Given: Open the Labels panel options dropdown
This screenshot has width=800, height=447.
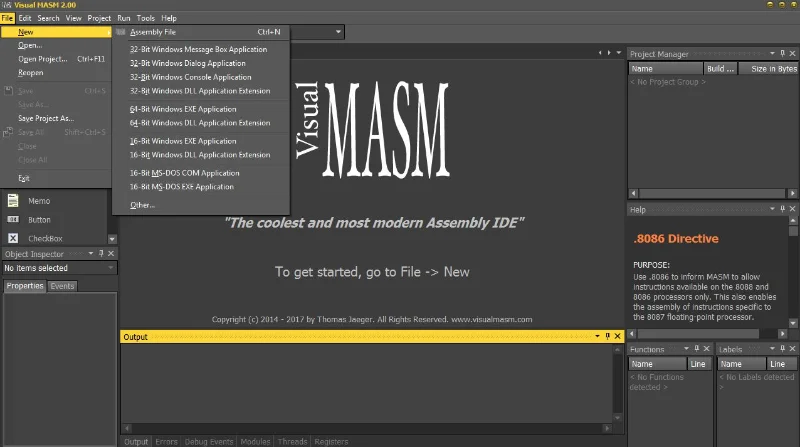Looking at the screenshot, I should pos(772,349).
